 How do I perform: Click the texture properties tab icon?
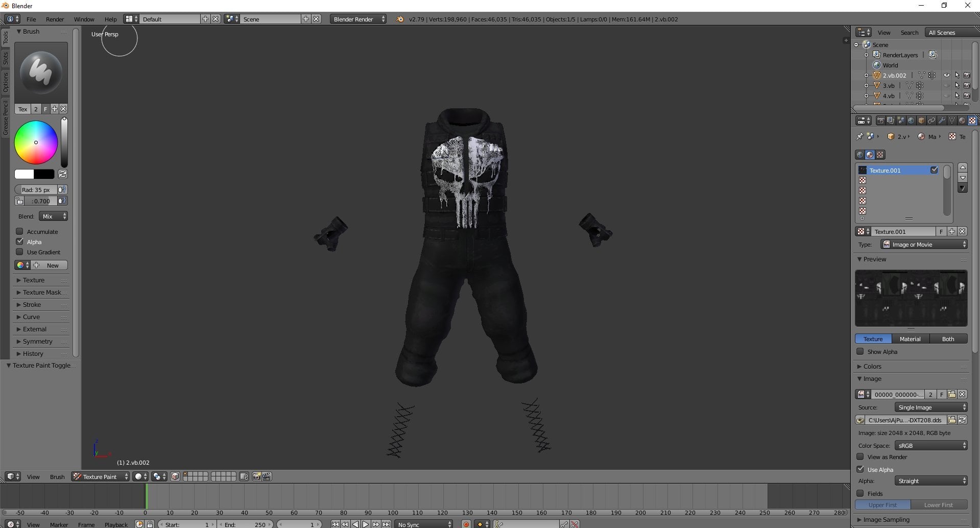[x=972, y=121]
